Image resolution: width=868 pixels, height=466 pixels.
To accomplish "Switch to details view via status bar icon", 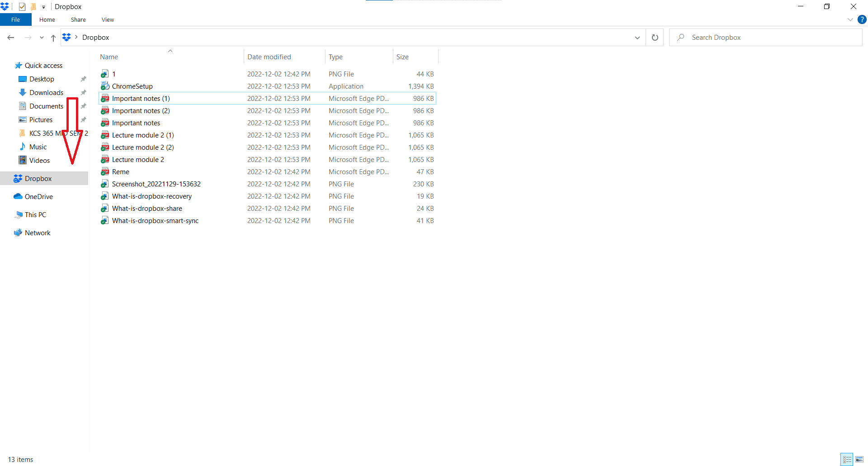I will click(847, 459).
